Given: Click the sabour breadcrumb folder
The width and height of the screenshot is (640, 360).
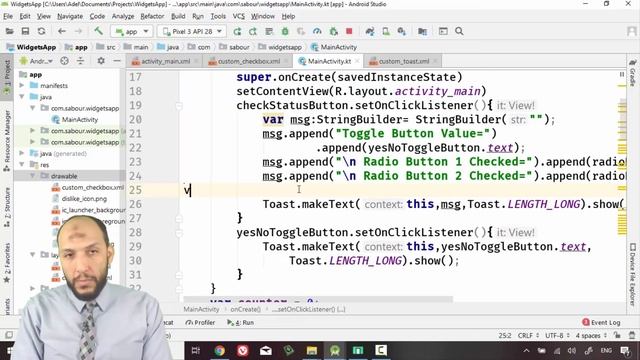Looking at the screenshot, I should tap(235, 47).
